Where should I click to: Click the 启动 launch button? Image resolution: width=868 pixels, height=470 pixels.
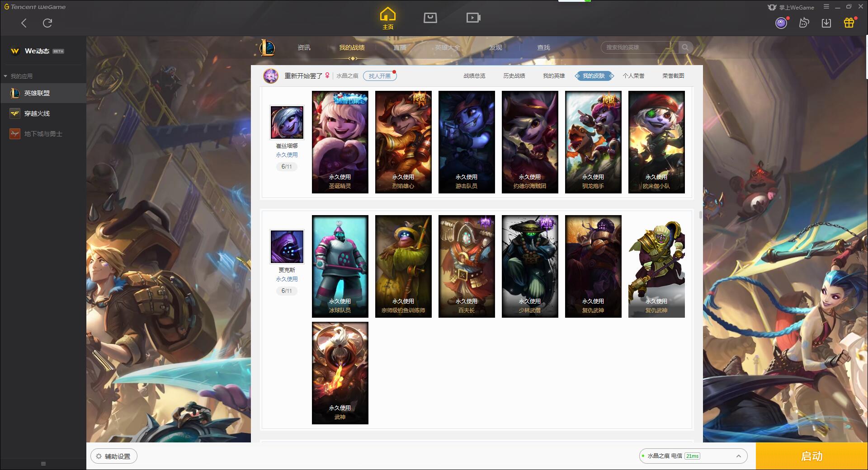tap(811, 456)
